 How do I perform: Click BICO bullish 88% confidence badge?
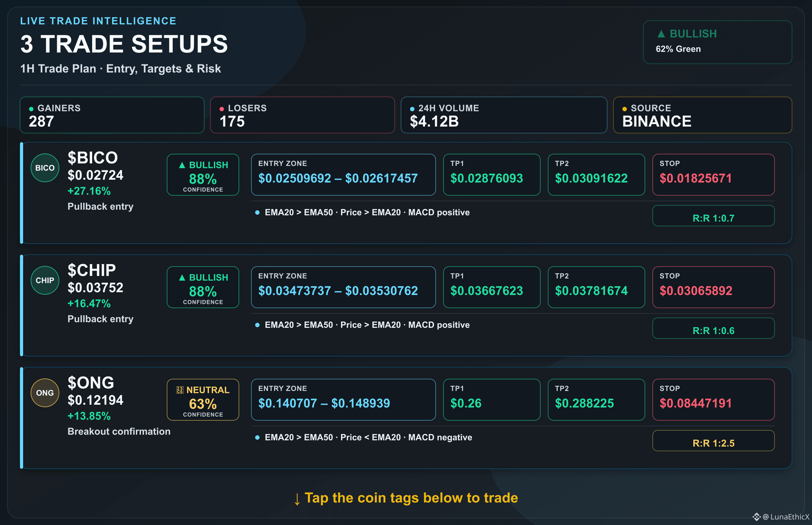pyautogui.click(x=203, y=175)
